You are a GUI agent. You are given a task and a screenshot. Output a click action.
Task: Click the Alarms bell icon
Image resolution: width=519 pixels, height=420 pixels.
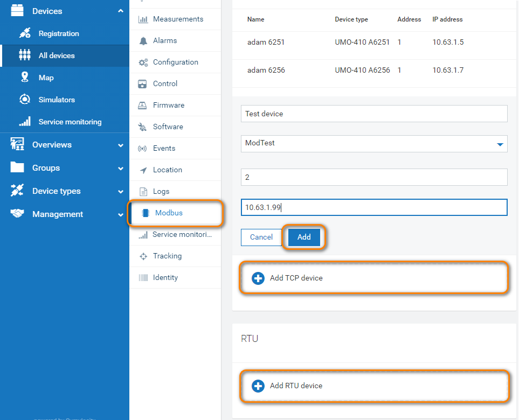click(x=143, y=41)
